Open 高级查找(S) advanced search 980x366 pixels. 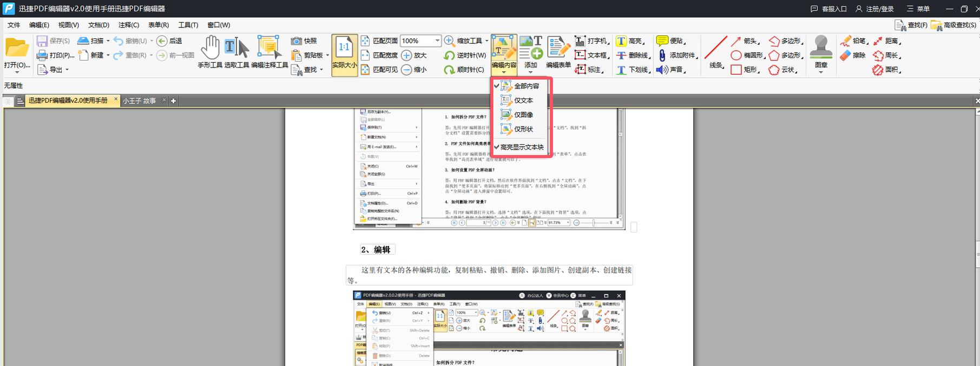(953, 25)
